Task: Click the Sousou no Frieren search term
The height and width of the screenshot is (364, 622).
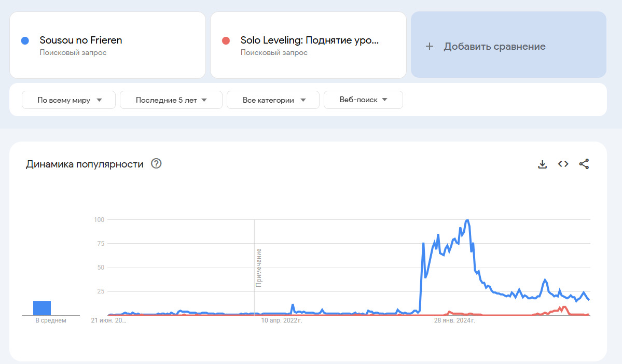Action: pyautogui.click(x=81, y=40)
